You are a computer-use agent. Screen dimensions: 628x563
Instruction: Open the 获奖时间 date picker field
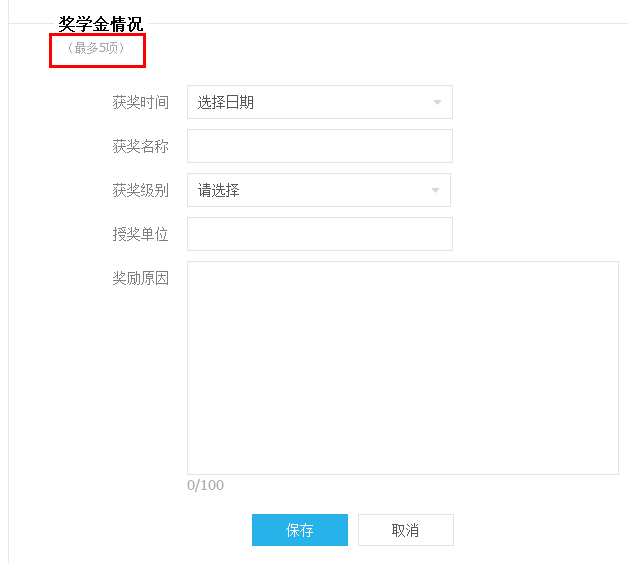pyautogui.click(x=320, y=102)
